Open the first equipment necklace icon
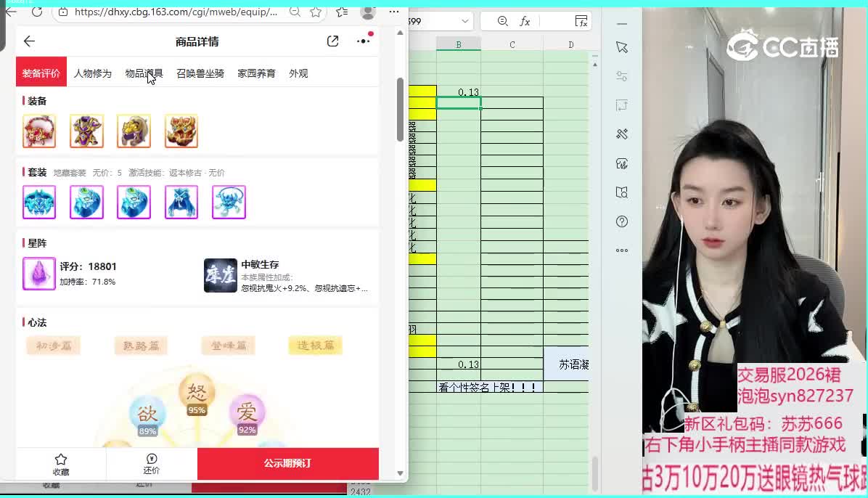This screenshot has height=498, width=868. pyautogui.click(x=39, y=131)
